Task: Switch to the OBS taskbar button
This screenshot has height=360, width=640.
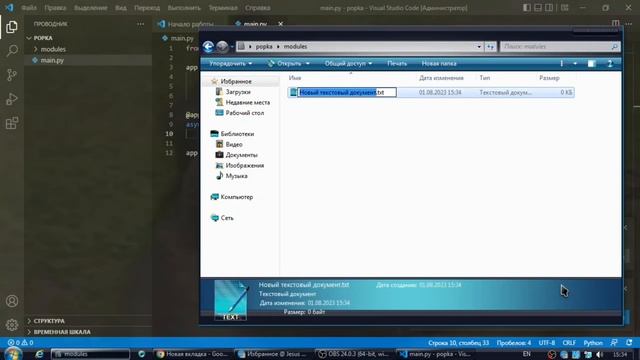Action: [x=354, y=354]
